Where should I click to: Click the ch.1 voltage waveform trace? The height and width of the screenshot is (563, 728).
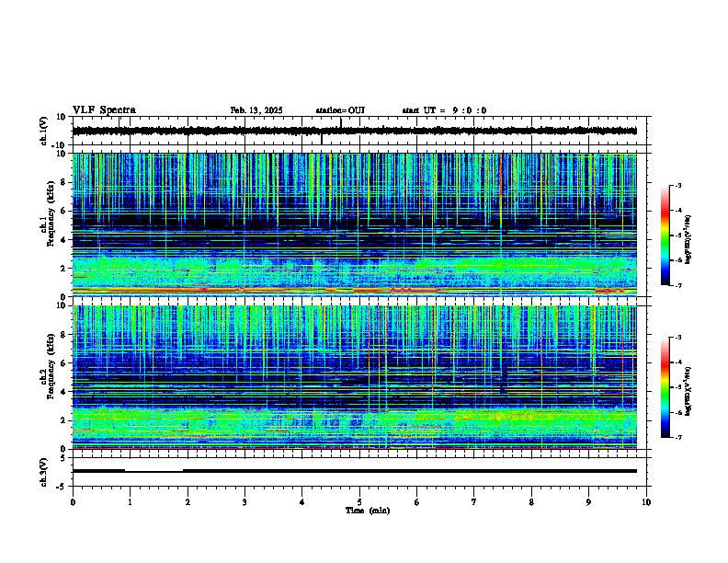[355, 131]
